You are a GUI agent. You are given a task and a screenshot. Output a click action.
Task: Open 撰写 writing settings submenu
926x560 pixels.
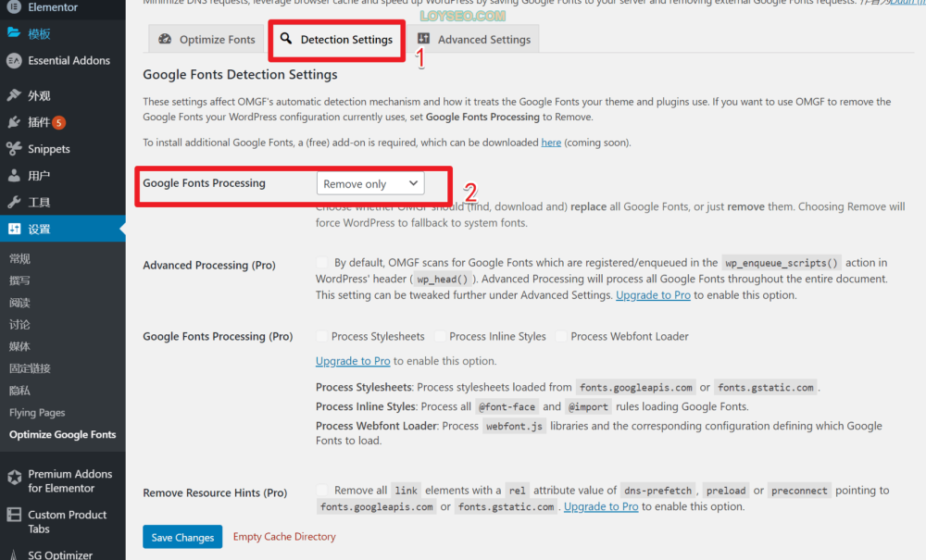(20, 280)
